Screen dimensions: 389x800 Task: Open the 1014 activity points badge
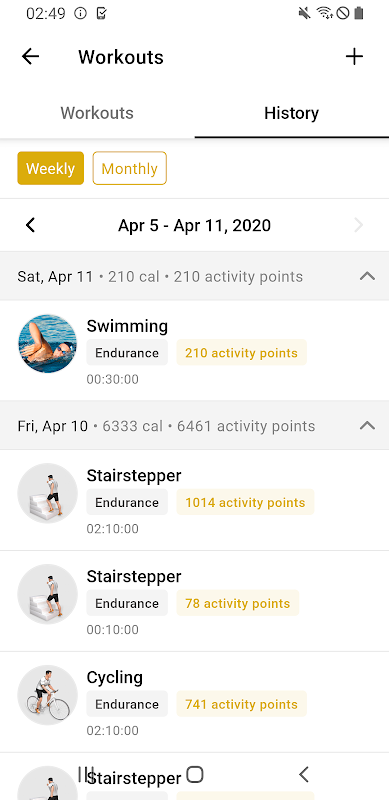(245, 502)
